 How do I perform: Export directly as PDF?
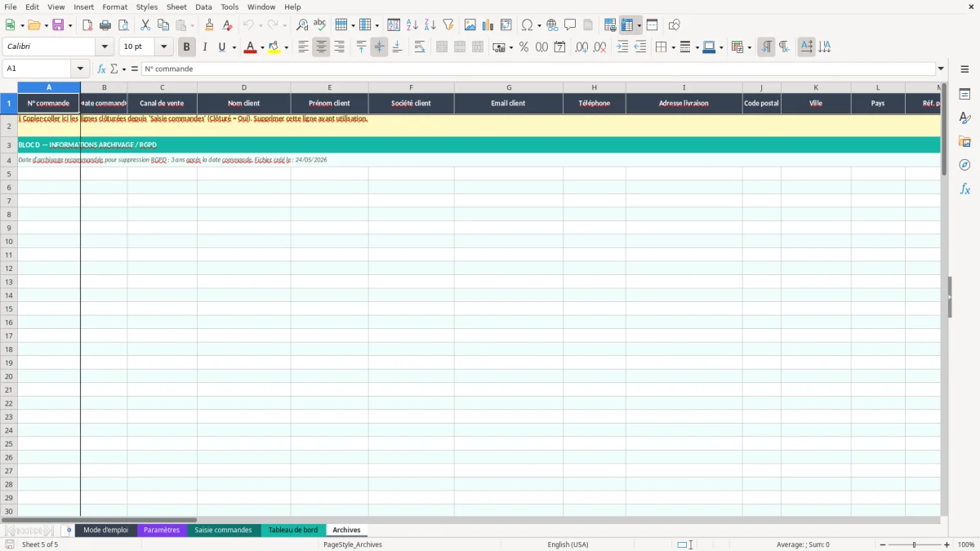click(x=87, y=25)
